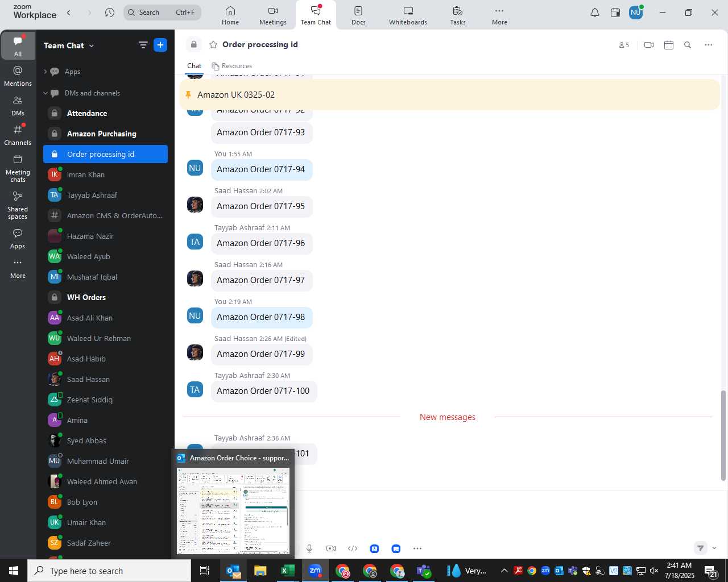Open More options in the left sidebar

coord(18,268)
